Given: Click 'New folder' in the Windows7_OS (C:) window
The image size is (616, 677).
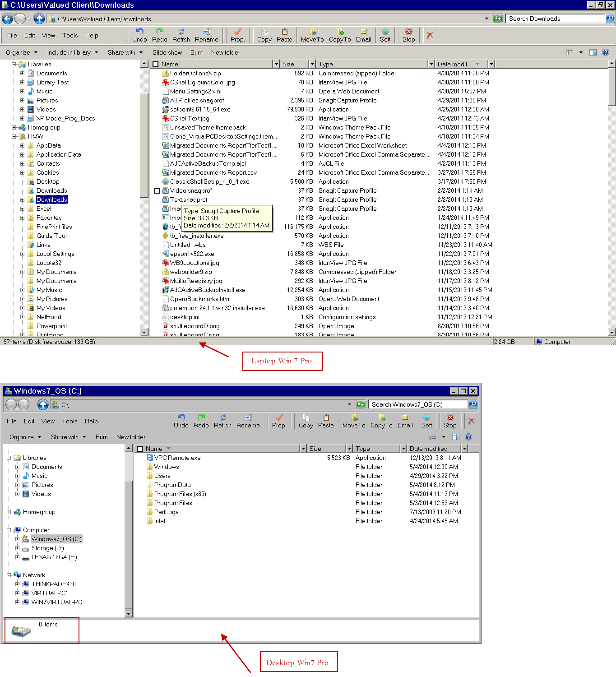Looking at the screenshot, I should [131, 437].
